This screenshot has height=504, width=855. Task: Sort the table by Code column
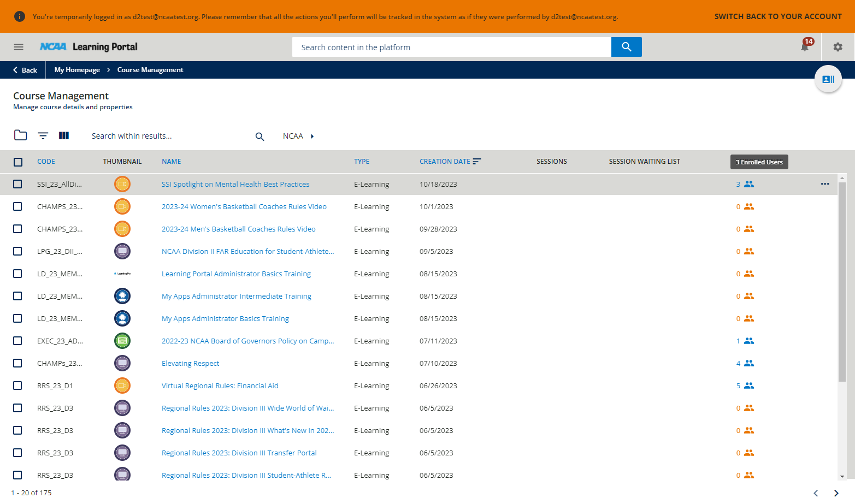tap(46, 161)
